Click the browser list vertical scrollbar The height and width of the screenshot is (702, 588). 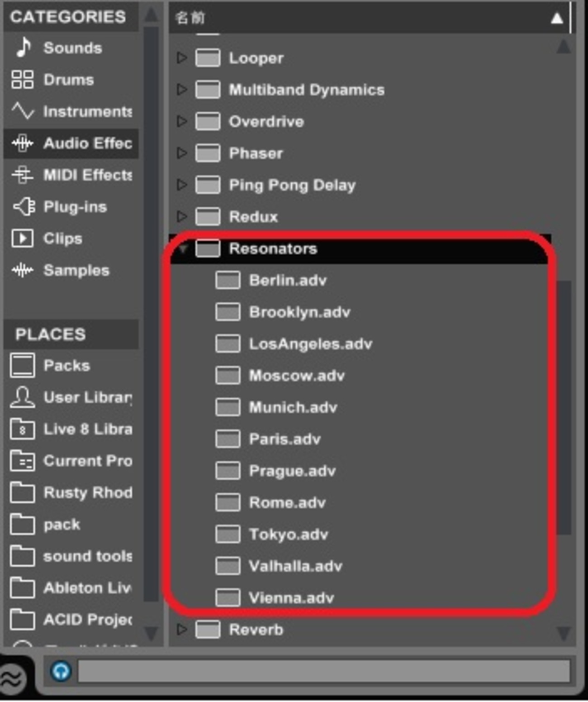(x=564, y=407)
